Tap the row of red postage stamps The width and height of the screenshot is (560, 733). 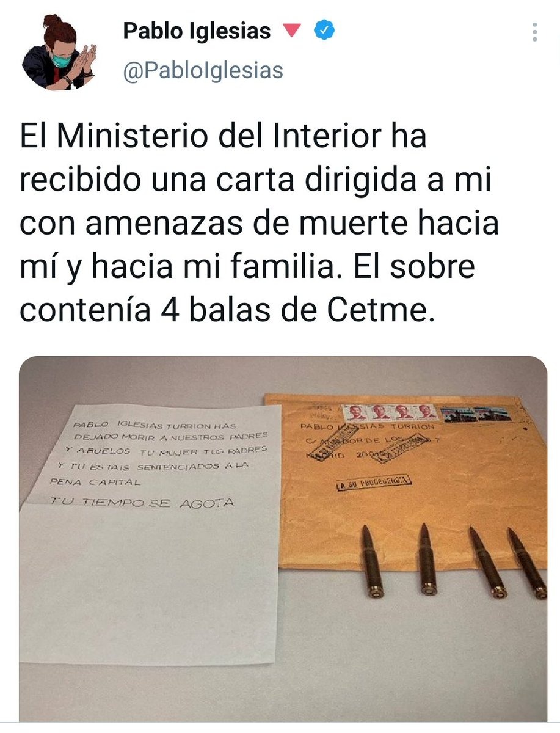click(389, 413)
